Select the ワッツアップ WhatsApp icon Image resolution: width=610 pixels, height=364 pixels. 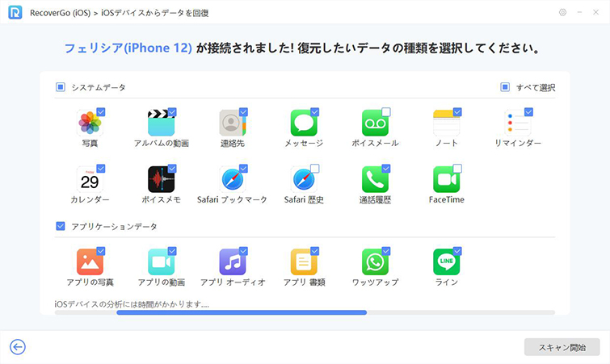pyautogui.click(x=375, y=261)
